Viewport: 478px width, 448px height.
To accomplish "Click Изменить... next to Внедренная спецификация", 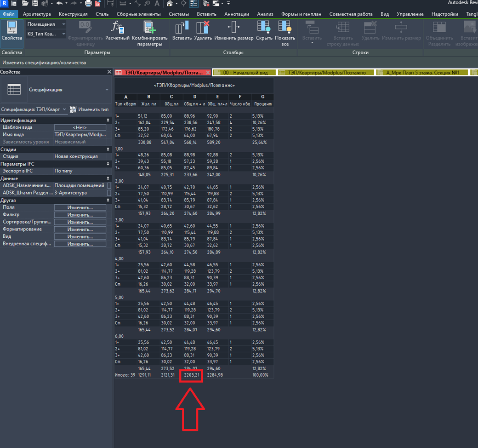I will [80, 244].
